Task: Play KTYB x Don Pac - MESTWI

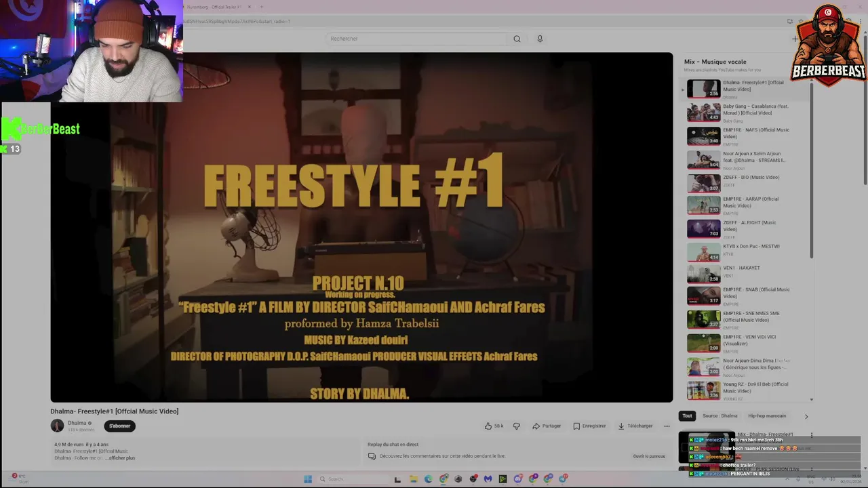Action: click(x=746, y=251)
